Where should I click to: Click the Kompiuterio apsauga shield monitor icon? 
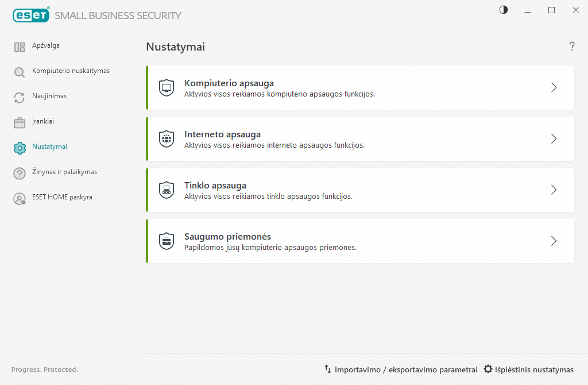(x=166, y=88)
